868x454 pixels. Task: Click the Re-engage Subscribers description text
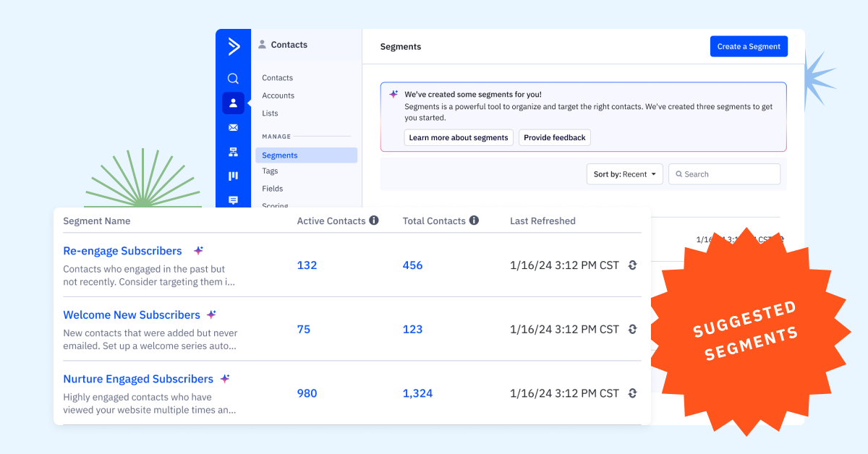pyautogui.click(x=150, y=275)
